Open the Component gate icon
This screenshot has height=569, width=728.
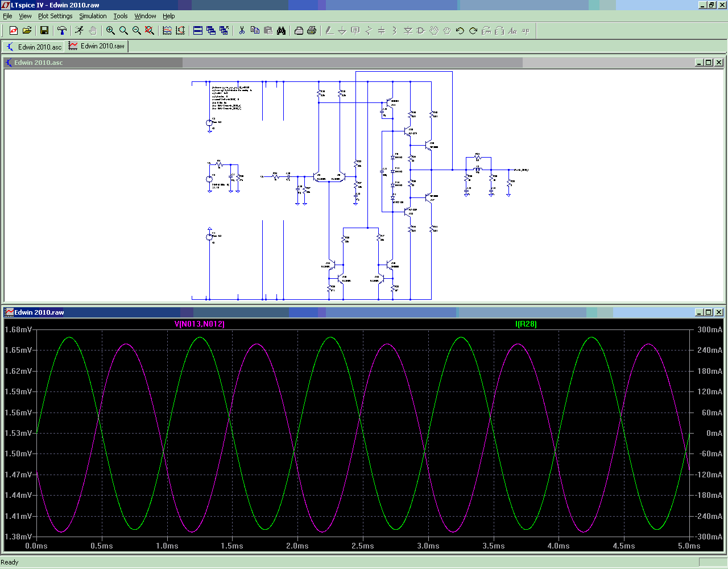click(421, 31)
